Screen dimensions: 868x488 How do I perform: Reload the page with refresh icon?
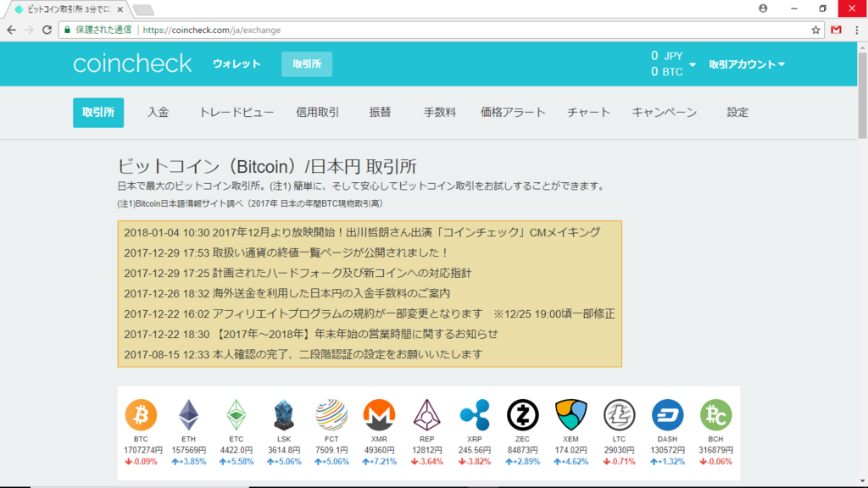point(47,30)
